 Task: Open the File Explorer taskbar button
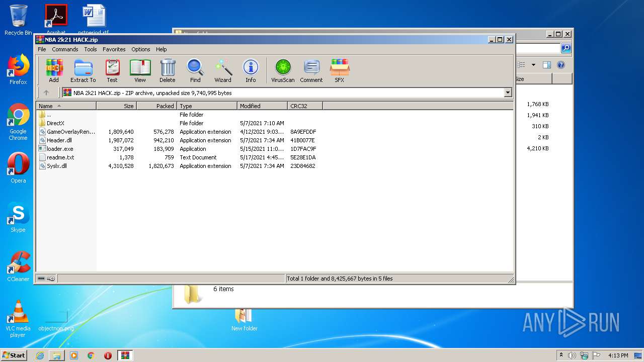pos(57,355)
